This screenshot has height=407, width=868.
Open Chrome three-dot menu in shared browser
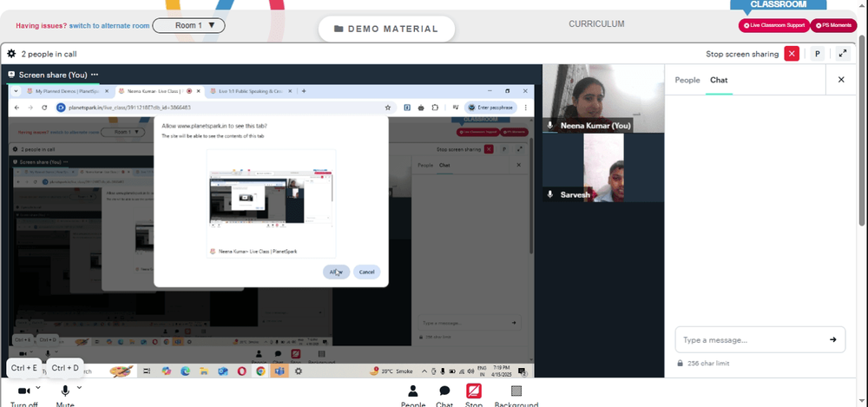(526, 108)
